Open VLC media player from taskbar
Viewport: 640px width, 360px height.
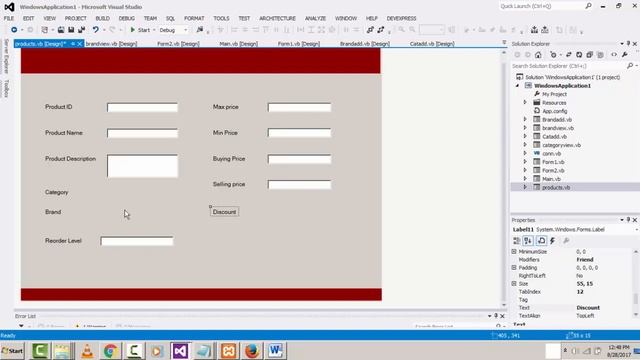coord(87,351)
